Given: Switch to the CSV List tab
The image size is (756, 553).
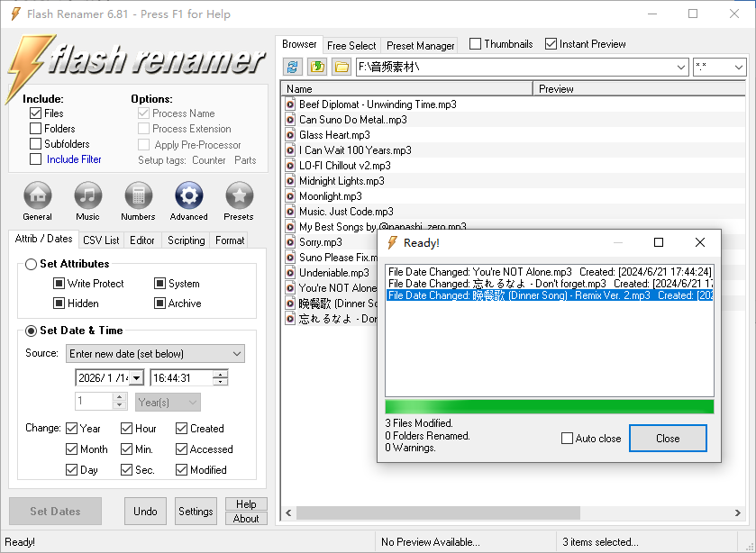Looking at the screenshot, I should point(101,240).
